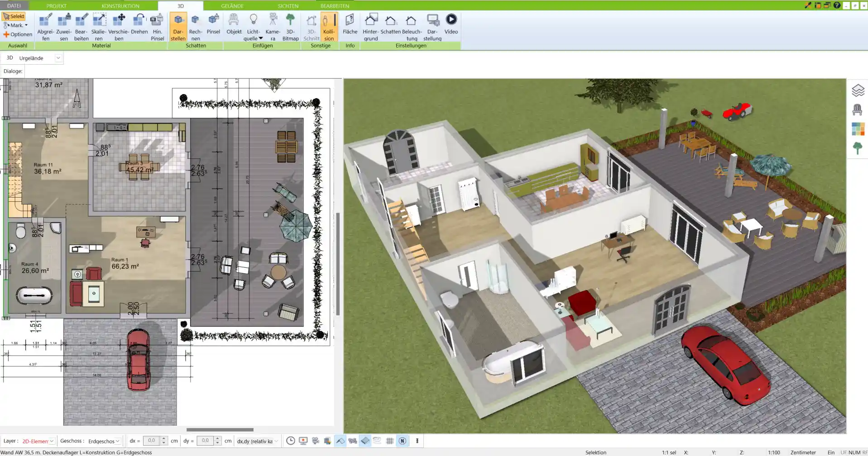Select the red car in 3D view
This screenshot has width=868, height=456.
coord(725,366)
